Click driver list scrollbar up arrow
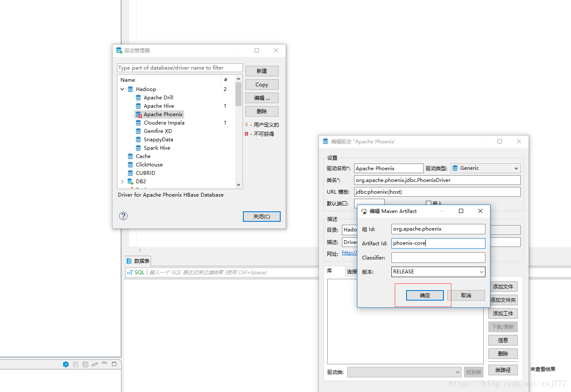The image size is (571, 392). 238,79
